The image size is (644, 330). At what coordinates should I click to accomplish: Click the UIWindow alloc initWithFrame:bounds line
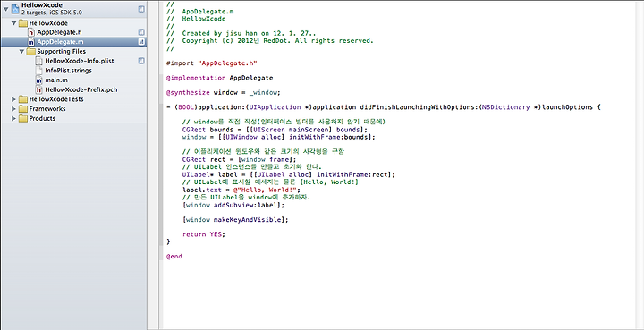click(x=278, y=137)
